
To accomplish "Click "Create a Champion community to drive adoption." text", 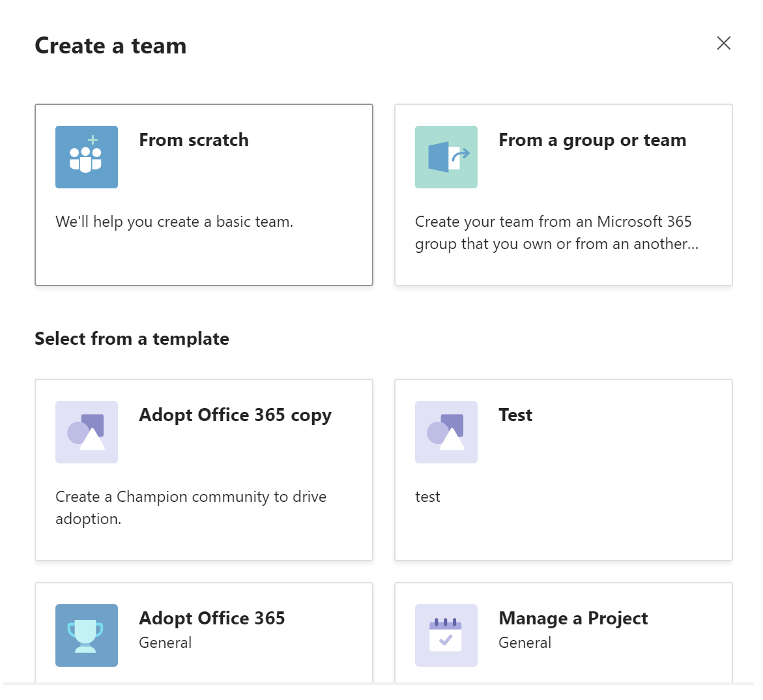I will [x=191, y=508].
